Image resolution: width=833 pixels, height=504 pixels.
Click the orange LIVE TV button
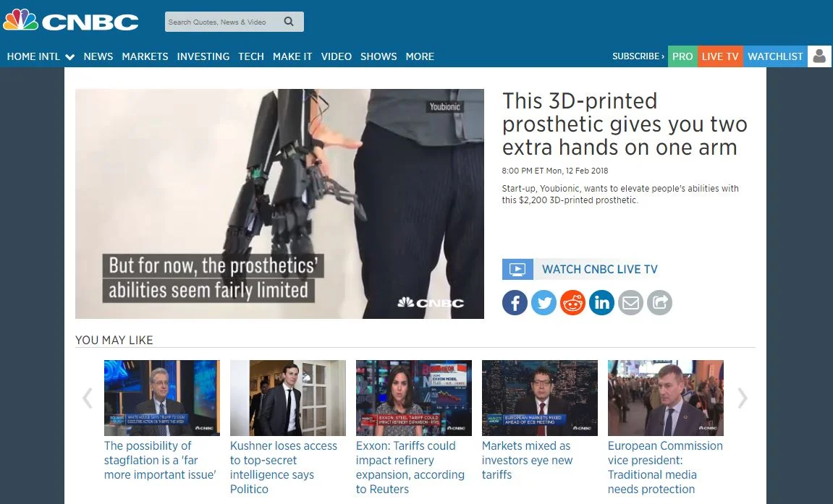pyautogui.click(x=720, y=56)
